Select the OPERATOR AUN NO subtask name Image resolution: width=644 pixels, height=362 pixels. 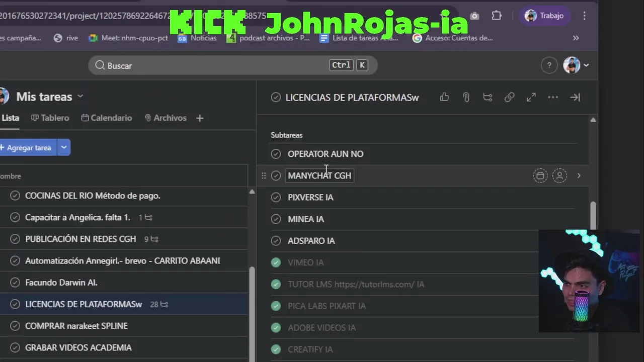click(x=326, y=154)
